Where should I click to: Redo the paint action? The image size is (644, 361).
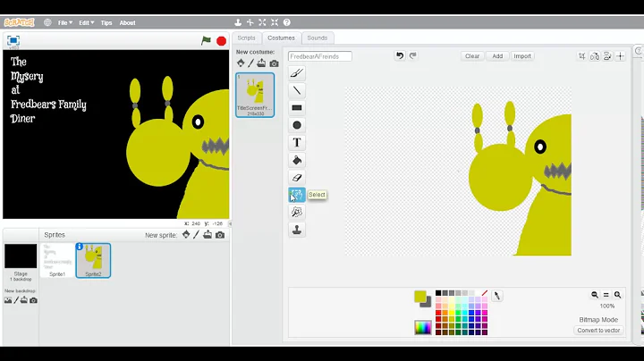(412, 55)
